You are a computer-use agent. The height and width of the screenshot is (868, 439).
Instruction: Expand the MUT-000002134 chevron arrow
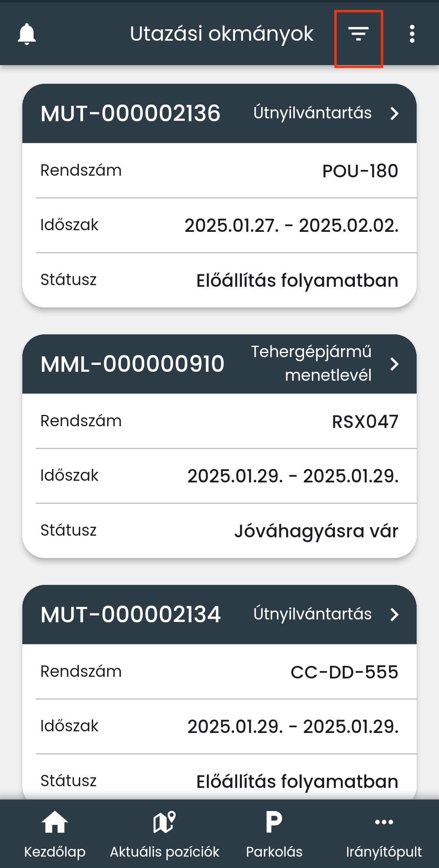pos(394,615)
